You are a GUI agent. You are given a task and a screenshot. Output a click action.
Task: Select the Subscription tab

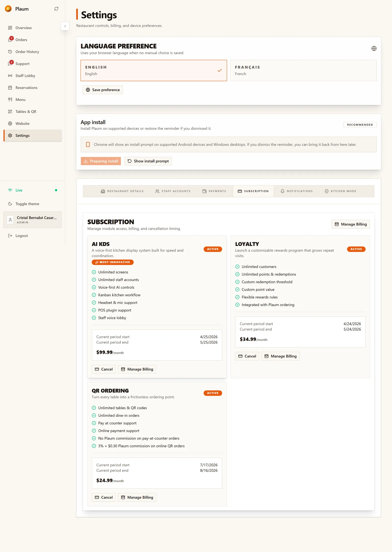[253, 191]
